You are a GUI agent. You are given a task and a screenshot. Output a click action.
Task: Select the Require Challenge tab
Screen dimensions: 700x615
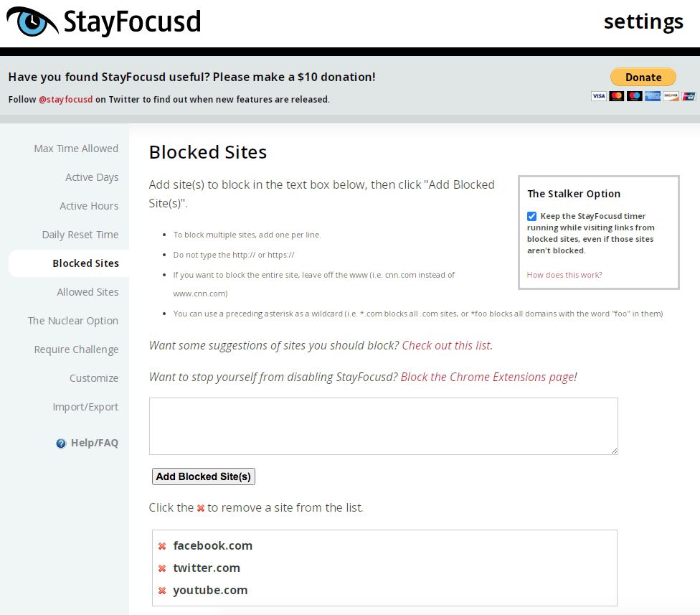pyautogui.click(x=76, y=349)
